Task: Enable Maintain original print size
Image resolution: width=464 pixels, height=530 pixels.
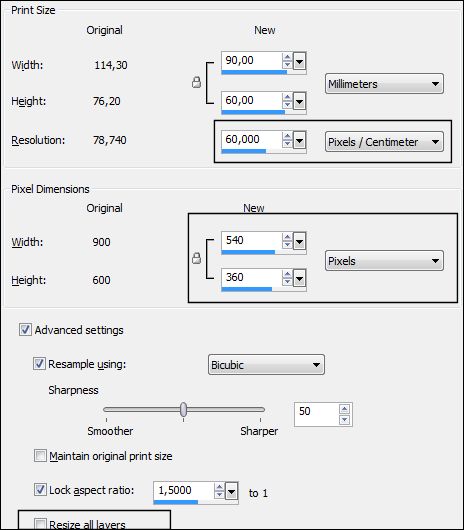Action: tap(40, 456)
